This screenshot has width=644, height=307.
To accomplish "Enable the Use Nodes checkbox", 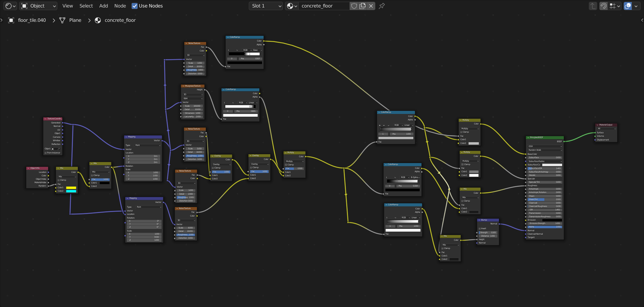I will point(134,6).
